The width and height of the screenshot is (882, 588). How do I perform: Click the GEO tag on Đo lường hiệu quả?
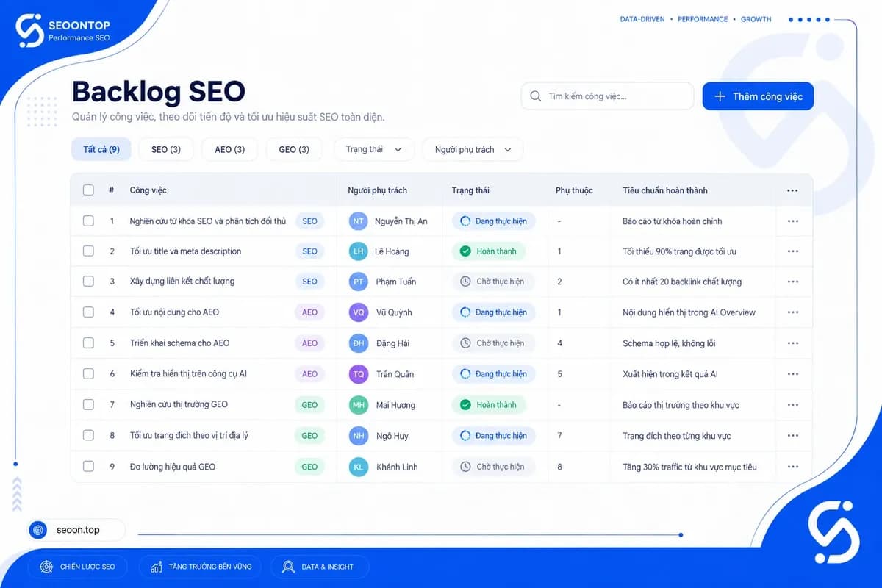pos(310,467)
